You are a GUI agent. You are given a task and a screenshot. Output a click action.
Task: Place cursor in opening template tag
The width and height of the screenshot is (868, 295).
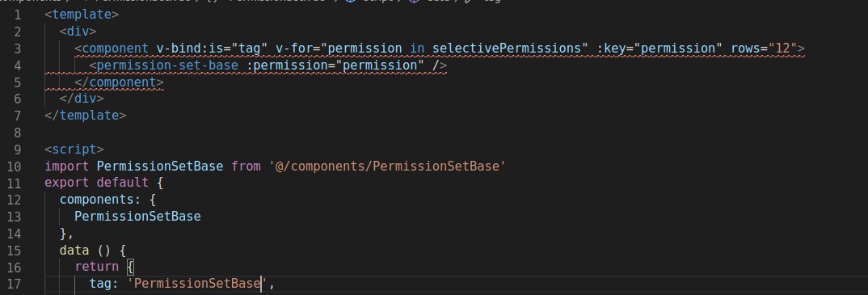(x=82, y=15)
